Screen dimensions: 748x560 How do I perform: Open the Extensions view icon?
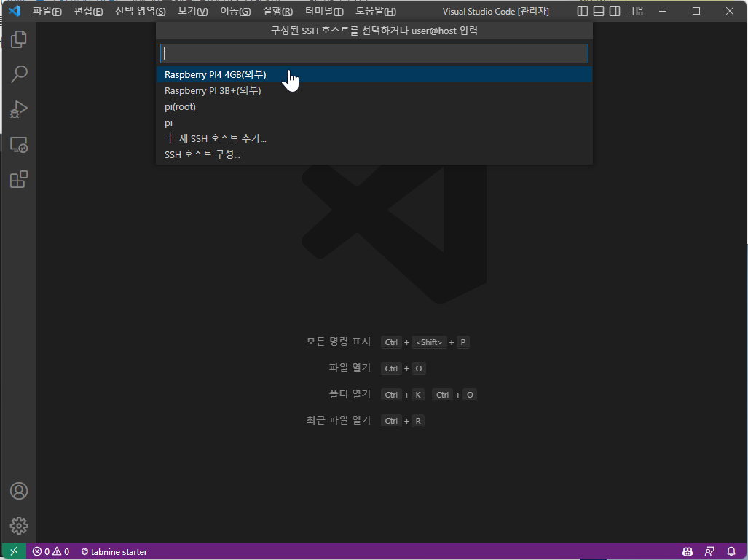[19, 179]
